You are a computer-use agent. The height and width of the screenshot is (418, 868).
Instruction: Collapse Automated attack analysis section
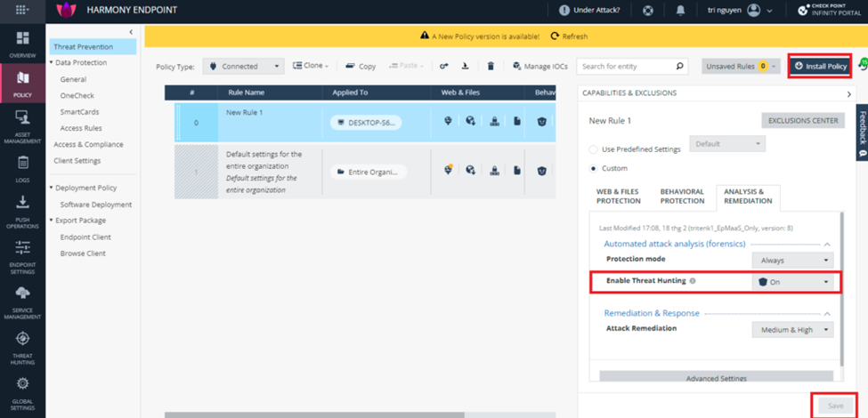point(827,244)
